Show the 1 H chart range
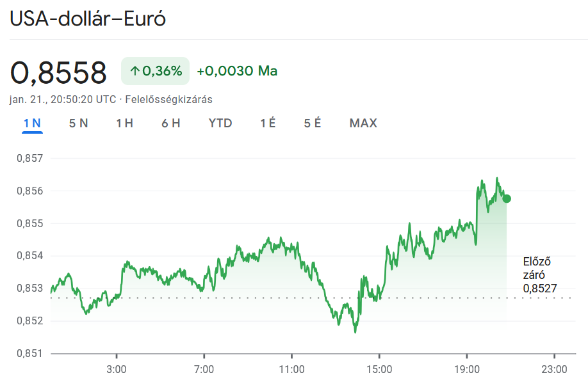 pyautogui.click(x=124, y=123)
